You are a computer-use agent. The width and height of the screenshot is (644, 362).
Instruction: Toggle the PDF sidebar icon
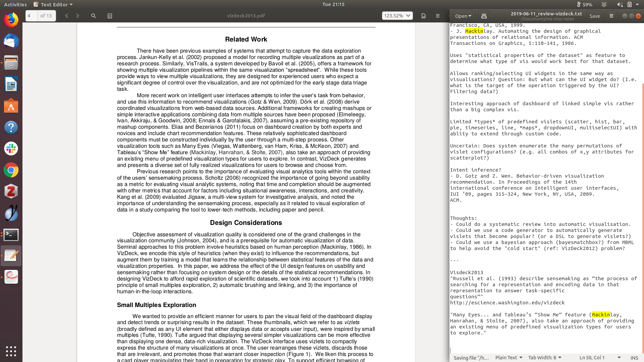pyautogui.click(x=110, y=16)
